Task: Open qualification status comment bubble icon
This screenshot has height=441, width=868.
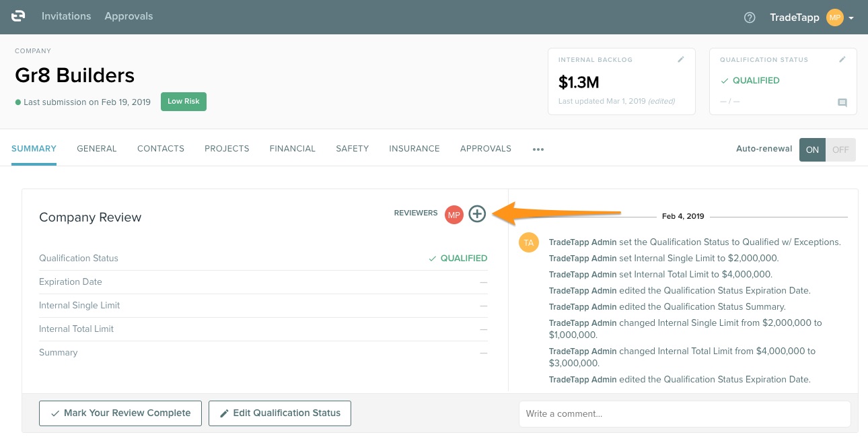Action: click(842, 103)
